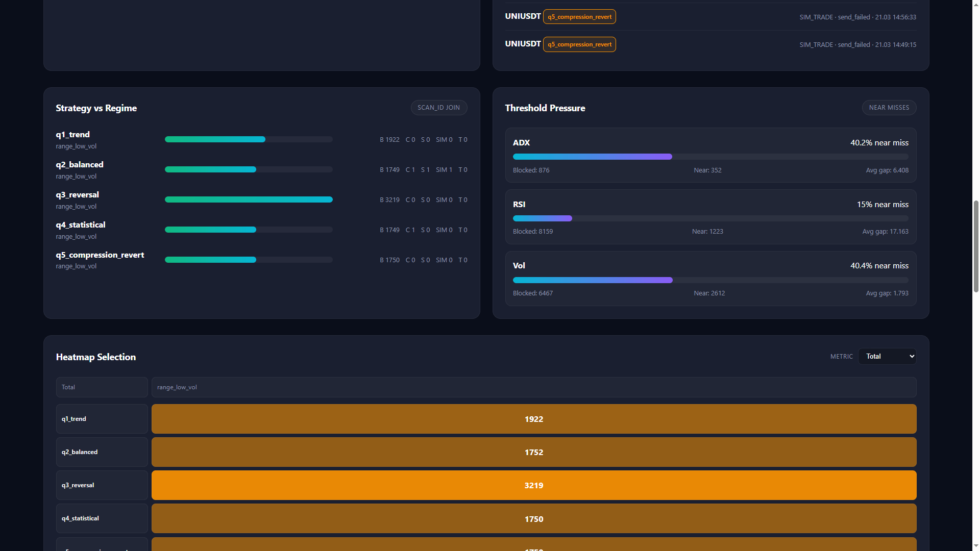The image size is (980, 551).
Task: Click the top UNIUSDT q5_compression_revert orange tag
Action: tap(579, 17)
